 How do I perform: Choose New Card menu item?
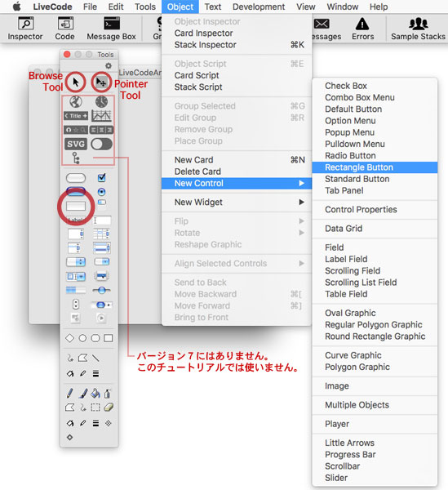click(237, 160)
